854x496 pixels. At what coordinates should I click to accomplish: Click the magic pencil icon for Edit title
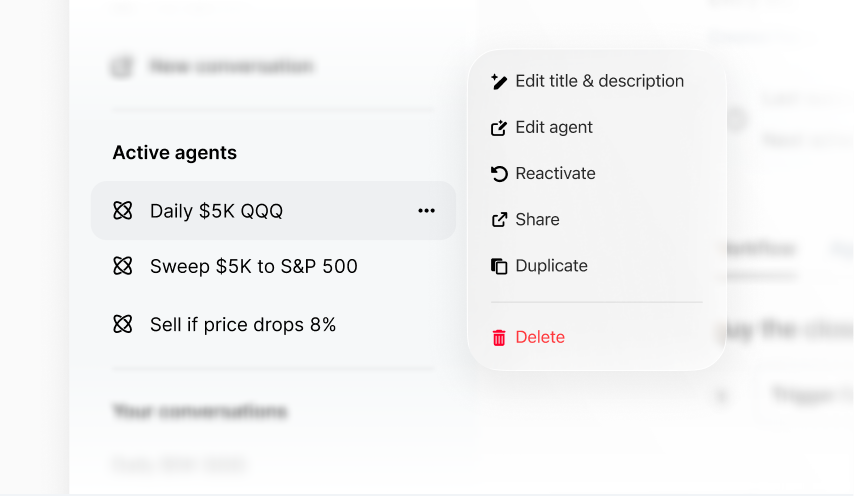499,82
